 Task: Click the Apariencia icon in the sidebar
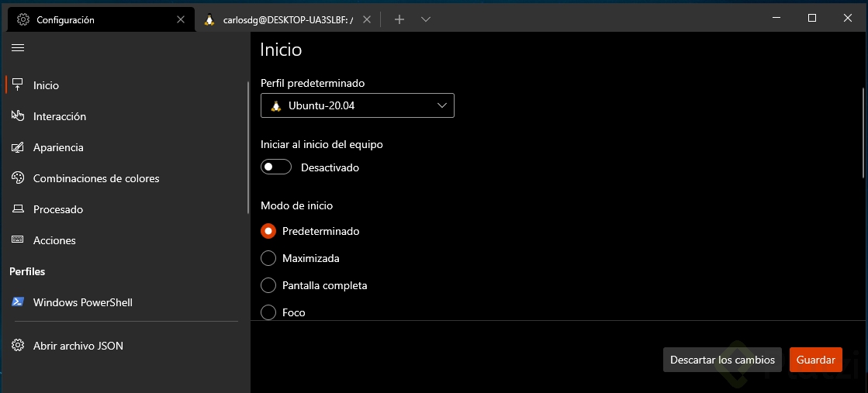tap(18, 147)
